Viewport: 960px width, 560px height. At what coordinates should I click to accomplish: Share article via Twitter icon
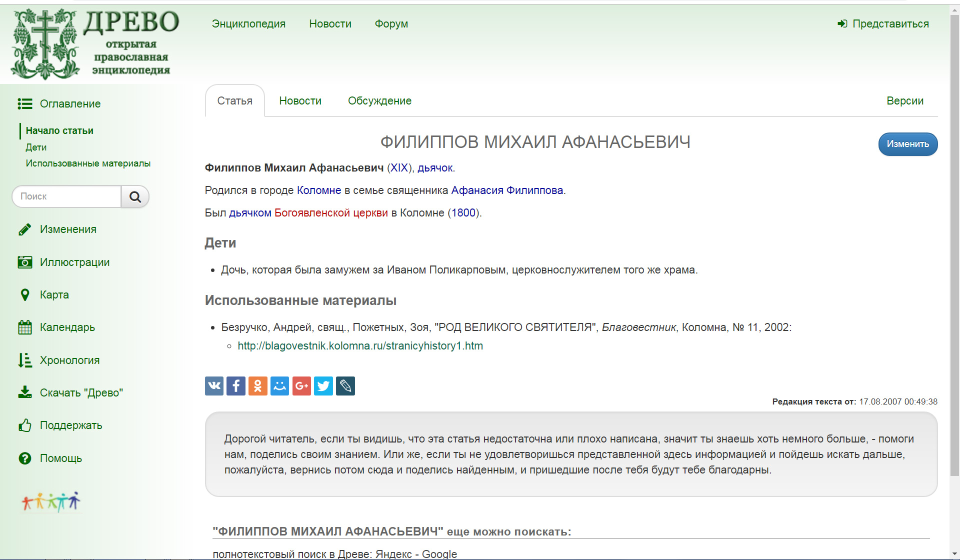coord(323,386)
